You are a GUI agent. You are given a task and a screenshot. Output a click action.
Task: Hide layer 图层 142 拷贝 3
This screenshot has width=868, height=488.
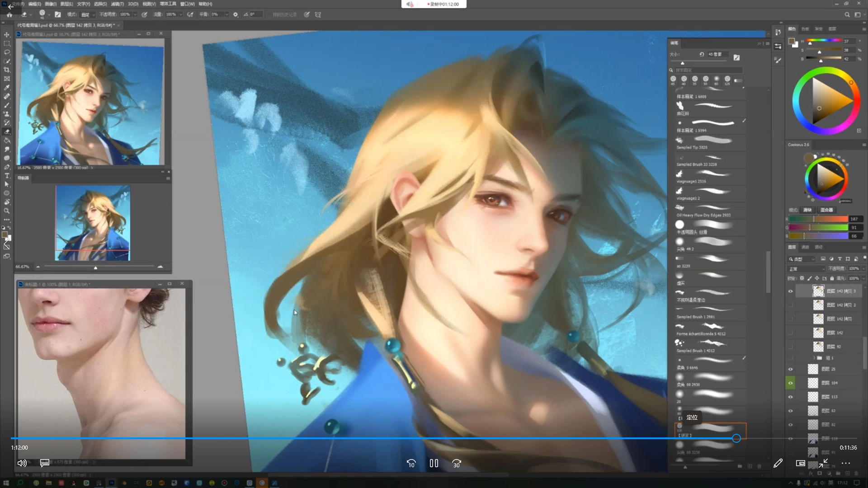(790, 291)
